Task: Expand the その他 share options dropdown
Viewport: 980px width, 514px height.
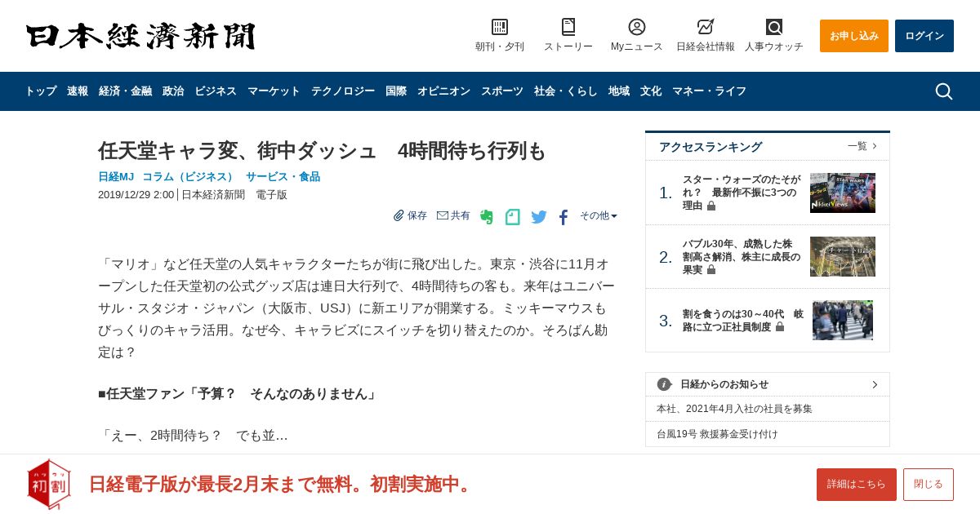Action: coord(599,215)
